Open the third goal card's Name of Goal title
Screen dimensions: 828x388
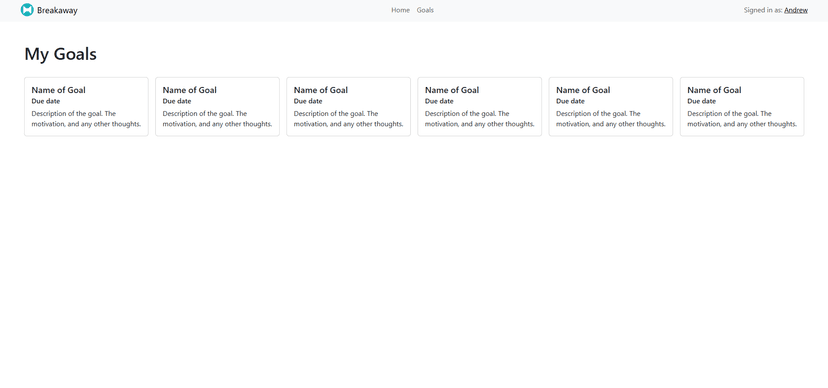pos(321,90)
